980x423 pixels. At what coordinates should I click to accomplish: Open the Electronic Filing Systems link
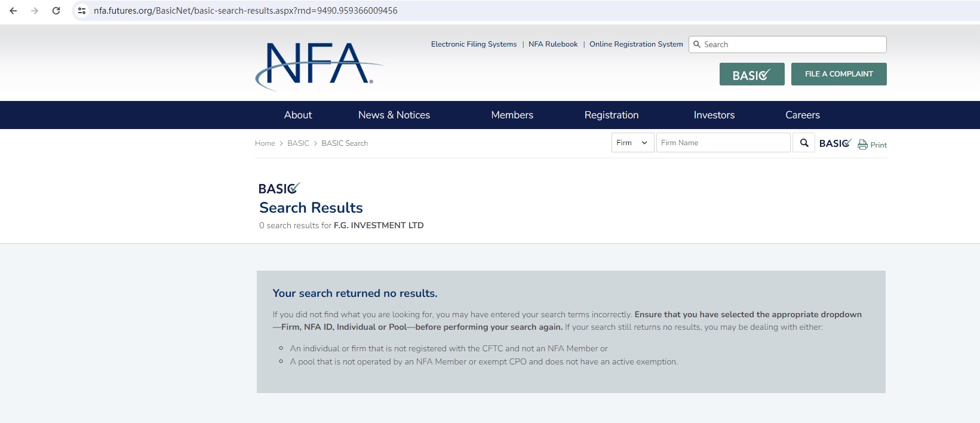pyautogui.click(x=474, y=44)
